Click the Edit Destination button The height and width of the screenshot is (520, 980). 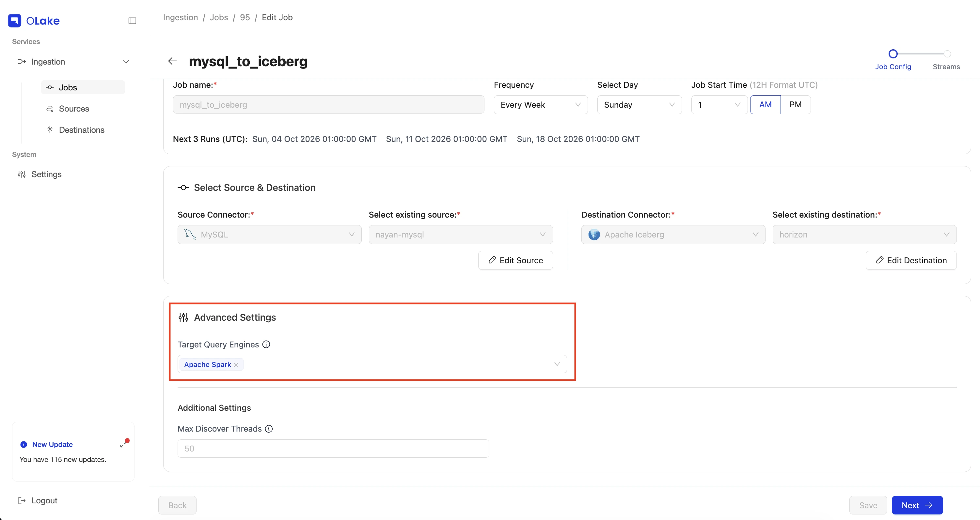click(x=911, y=260)
